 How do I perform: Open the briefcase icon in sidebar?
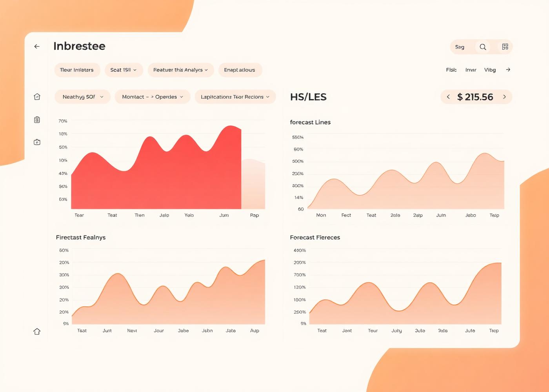[37, 142]
